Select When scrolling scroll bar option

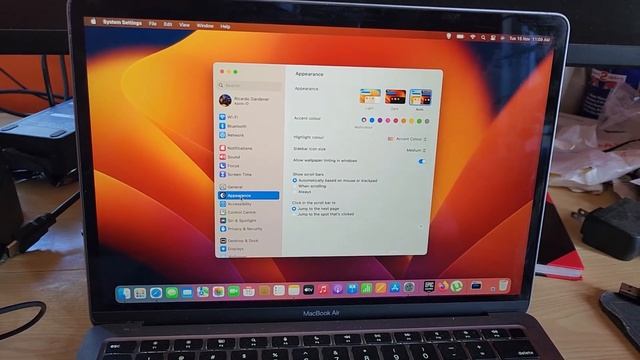coord(294,186)
